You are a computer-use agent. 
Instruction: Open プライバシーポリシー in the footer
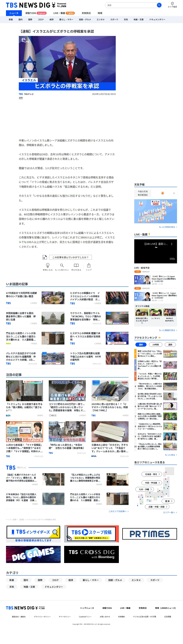42,617
